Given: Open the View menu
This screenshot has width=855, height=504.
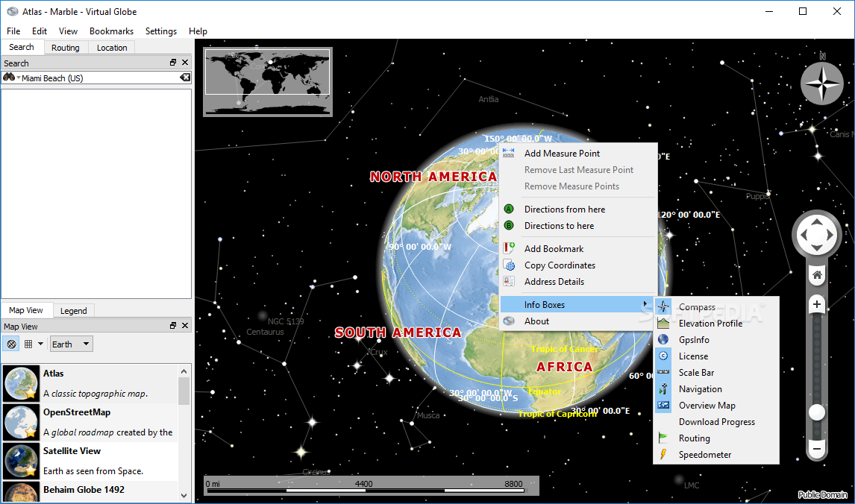Looking at the screenshot, I should point(68,31).
